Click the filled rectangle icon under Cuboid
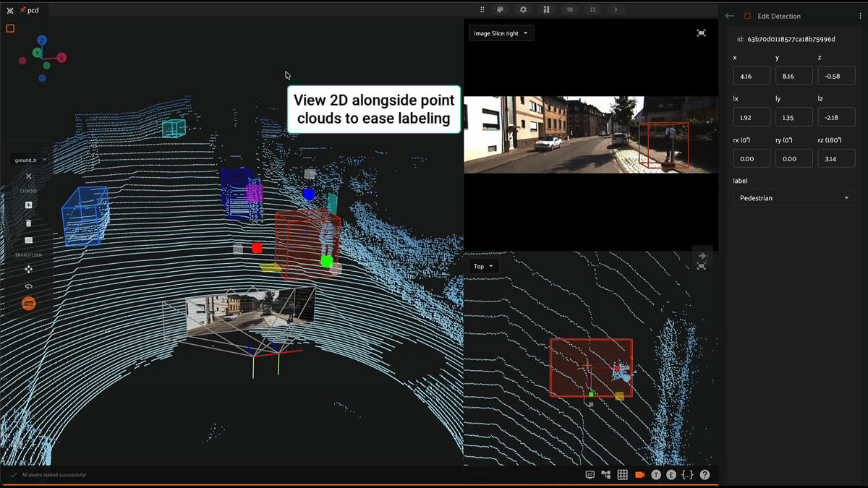This screenshot has height=488, width=868. click(x=29, y=240)
